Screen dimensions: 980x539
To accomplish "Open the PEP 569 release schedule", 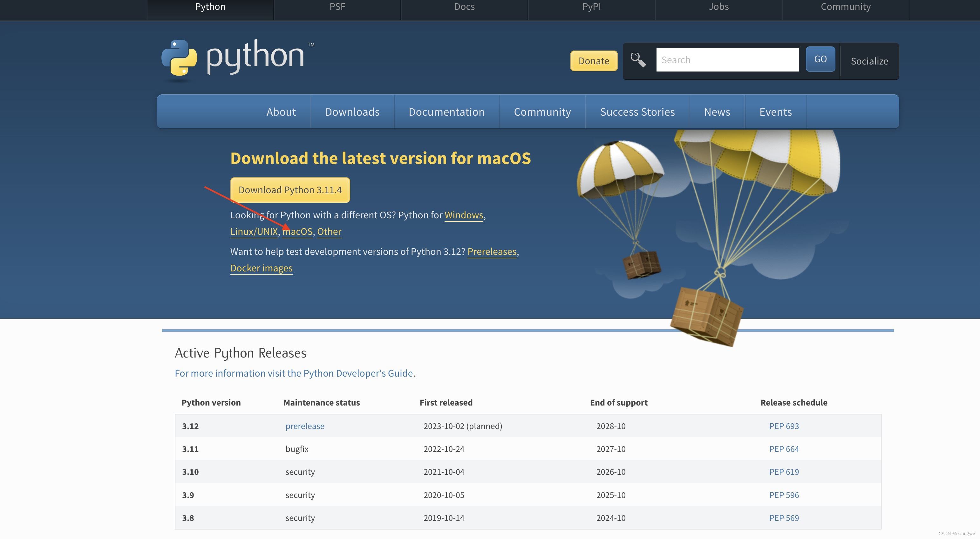I will coord(784,518).
